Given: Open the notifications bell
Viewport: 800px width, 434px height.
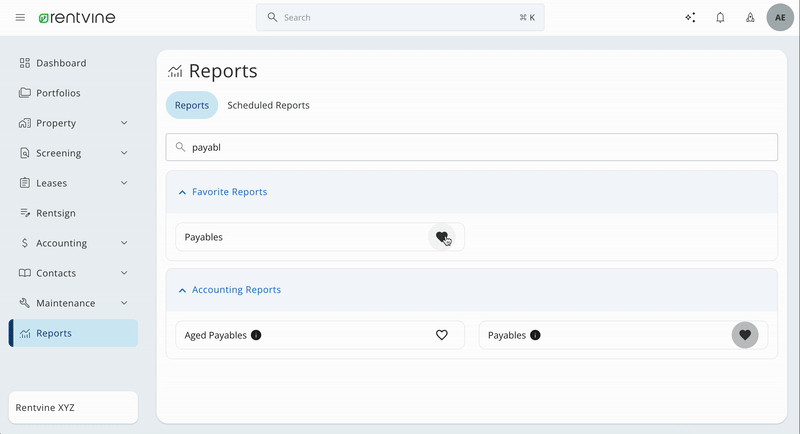Looking at the screenshot, I should 720,17.
